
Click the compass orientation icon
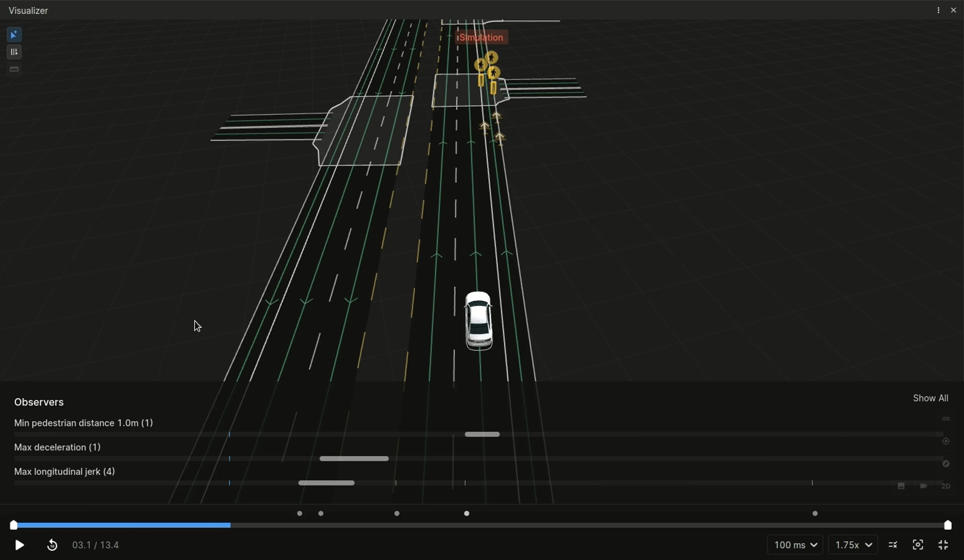point(946,464)
